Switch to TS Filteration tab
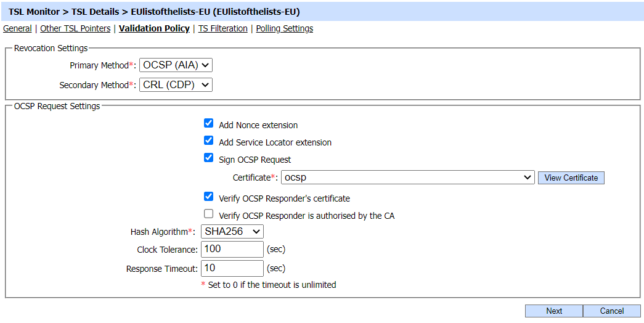The image size is (644, 323). click(x=222, y=28)
